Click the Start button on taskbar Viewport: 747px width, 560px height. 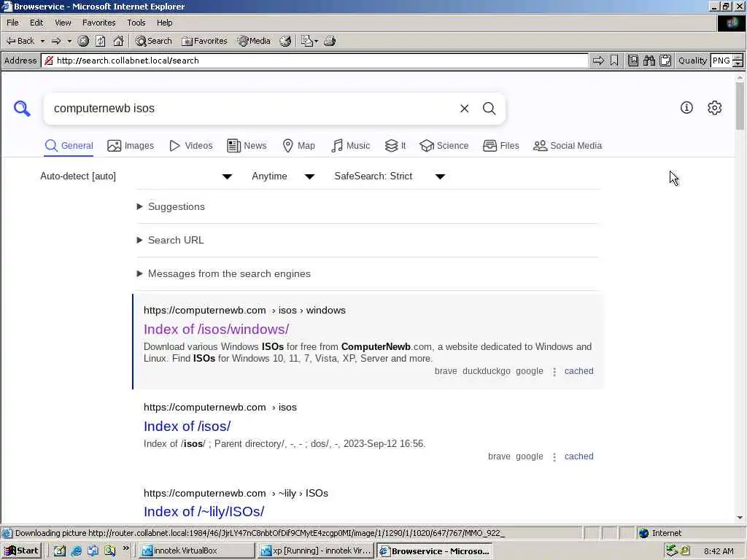21,551
